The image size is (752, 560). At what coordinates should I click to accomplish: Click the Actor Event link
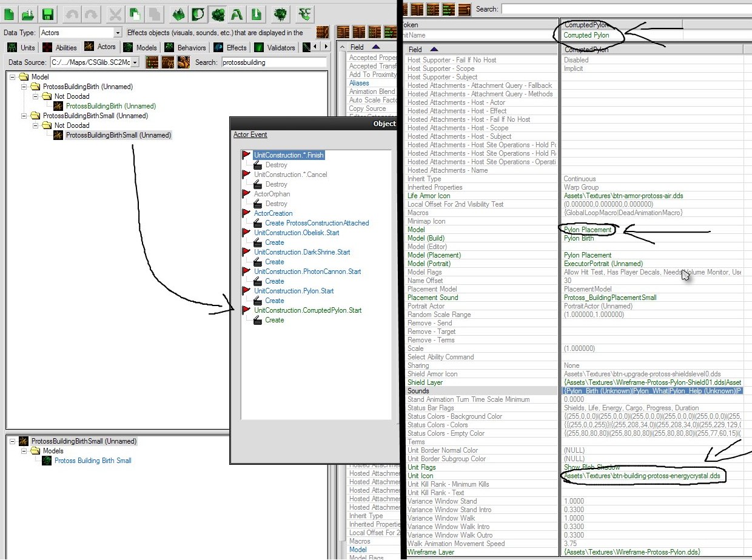[x=250, y=135]
